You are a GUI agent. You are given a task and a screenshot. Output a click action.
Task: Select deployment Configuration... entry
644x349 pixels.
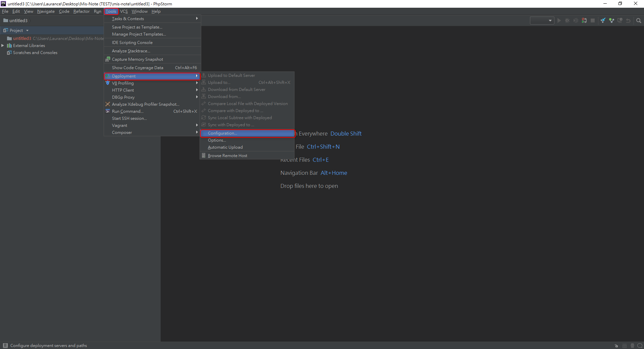point(247,133)
